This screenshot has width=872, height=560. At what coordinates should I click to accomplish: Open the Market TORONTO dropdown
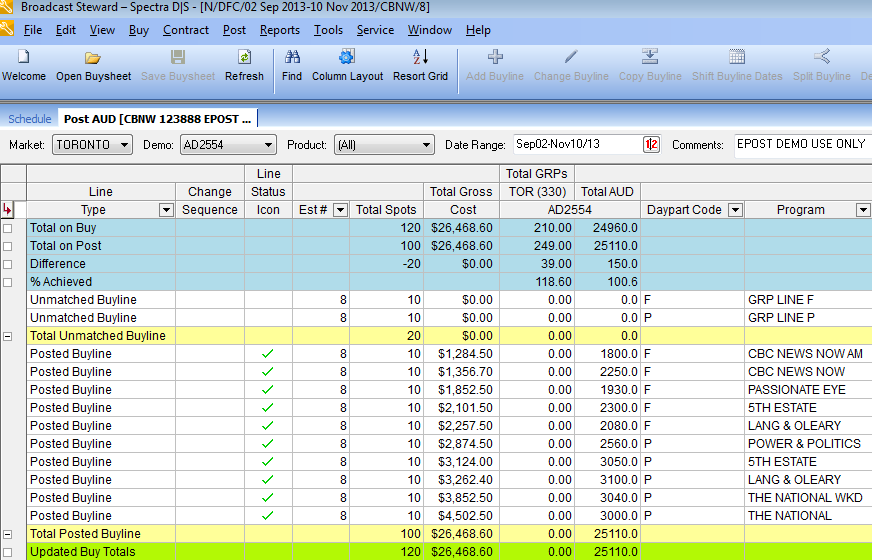point(92,145)
